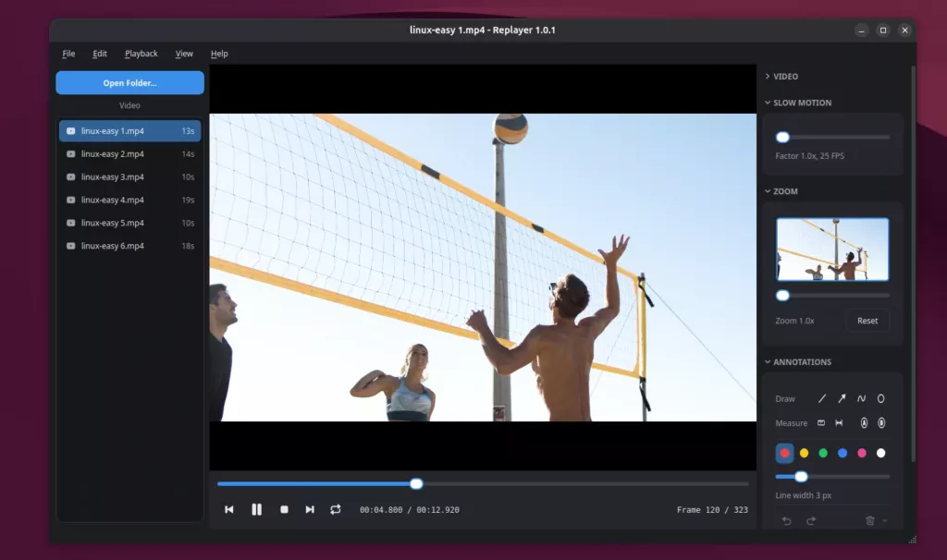The height and width of the screenshot is (560, 947).
Task: Expand the VIDEO section
Action: (781, 77)
